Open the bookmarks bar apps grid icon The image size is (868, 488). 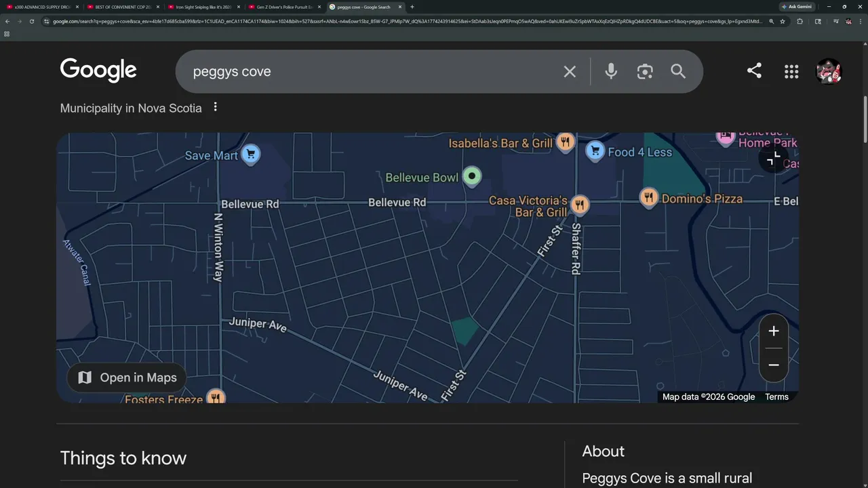coord(7,33)
